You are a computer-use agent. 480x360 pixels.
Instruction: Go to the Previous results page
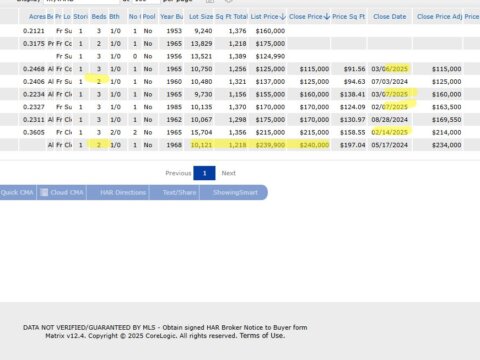[178, 173]
